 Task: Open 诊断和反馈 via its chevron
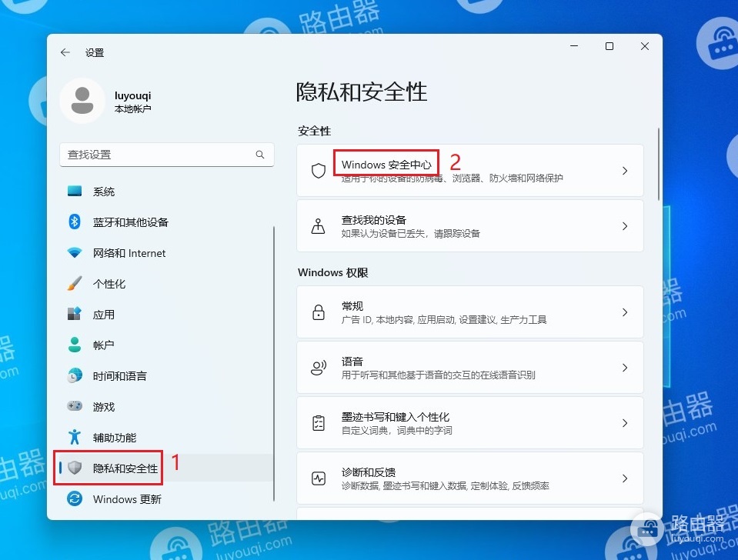625,478
